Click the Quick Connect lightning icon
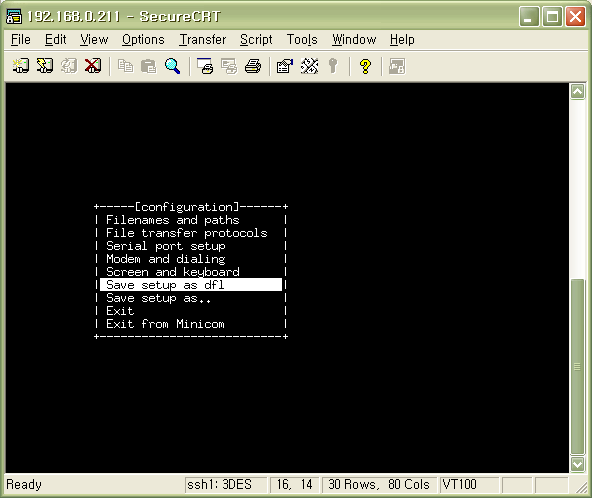Screen dimensions: 592x498 click(45, 66)
